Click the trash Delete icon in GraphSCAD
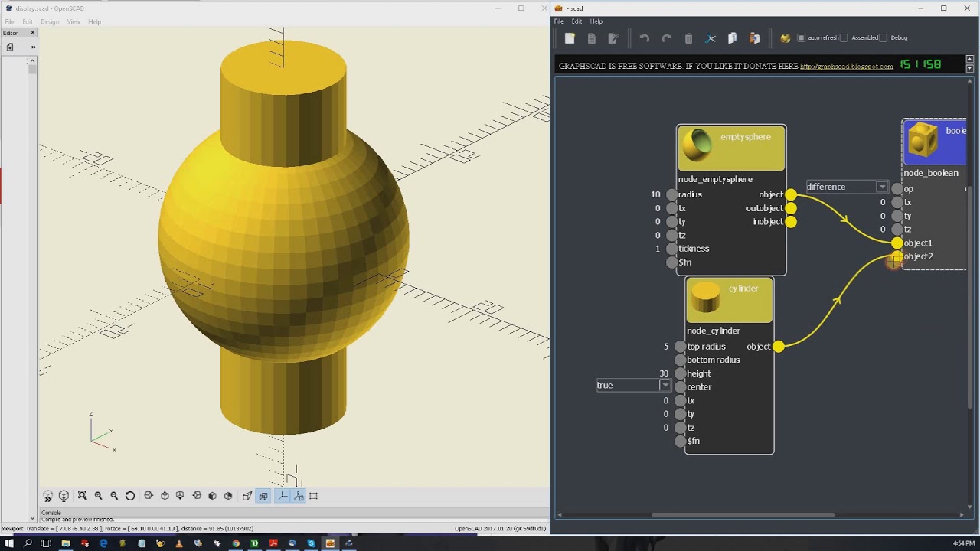Image resolution: width=980 pixels, height=551 pixels. point(688,38)
